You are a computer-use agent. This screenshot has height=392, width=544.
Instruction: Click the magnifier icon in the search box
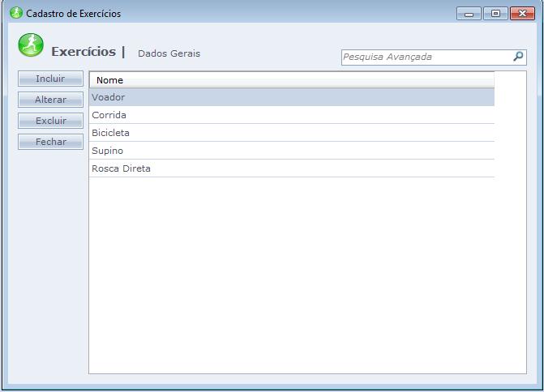519,57
